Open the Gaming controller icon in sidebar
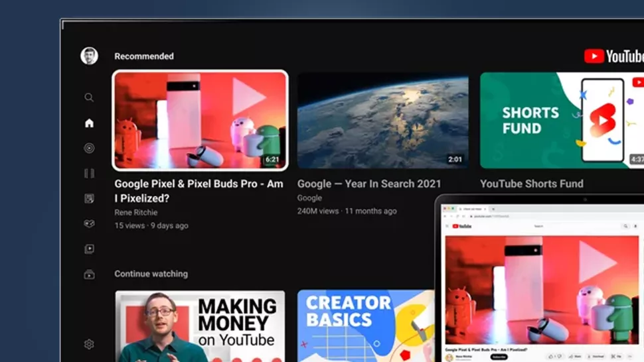The width and height of the screenshot is (644, 362). coord(89,223)
